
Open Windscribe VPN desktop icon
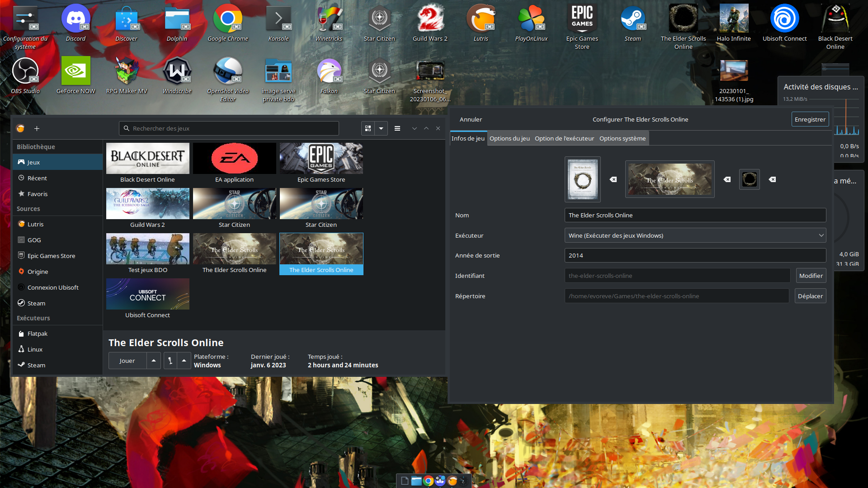coord(177,75)
